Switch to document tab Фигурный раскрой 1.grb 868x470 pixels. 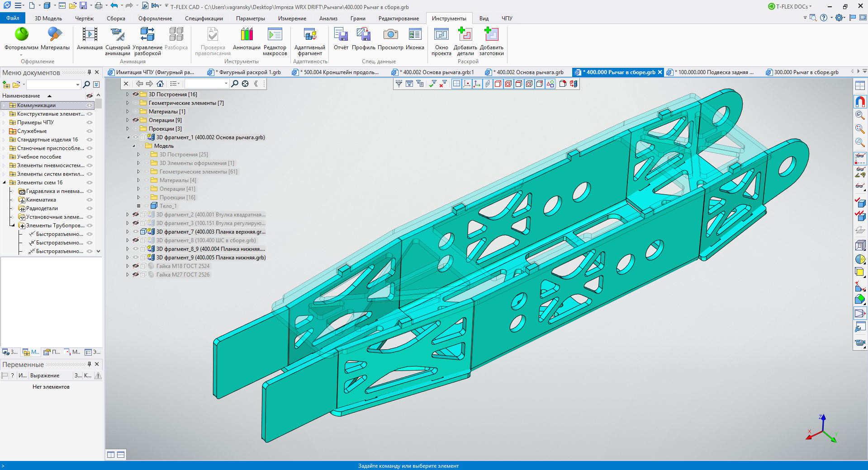[x=244, y=72]
